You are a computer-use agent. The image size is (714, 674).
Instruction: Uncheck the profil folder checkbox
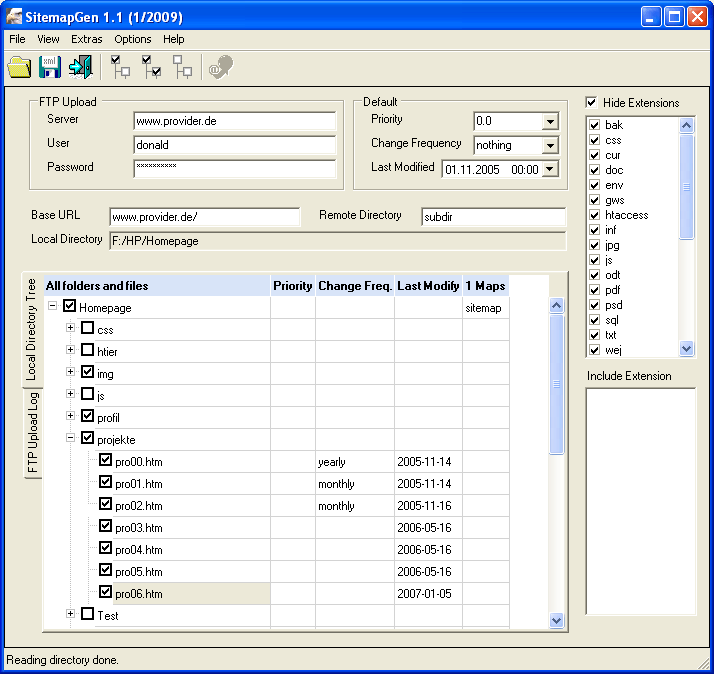click(87, 415)
